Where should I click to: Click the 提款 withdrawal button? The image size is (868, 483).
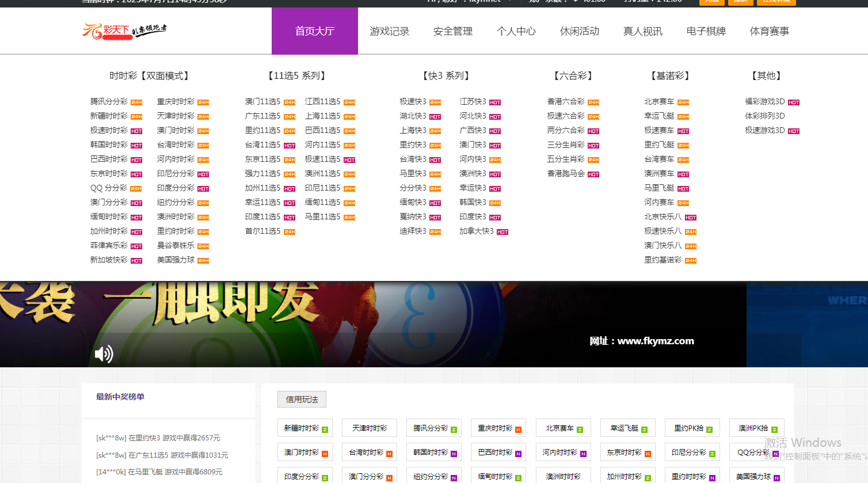pyautogui.click(x=741, y=2)
